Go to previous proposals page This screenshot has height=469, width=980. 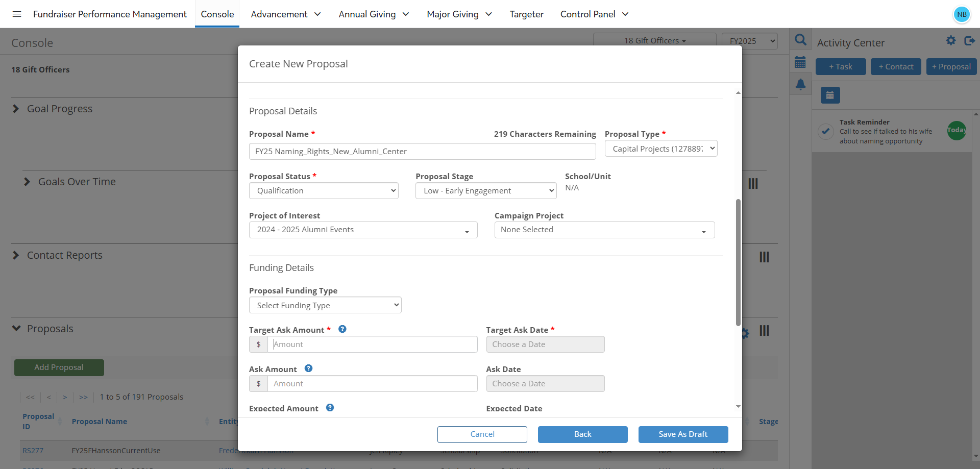(x=48, y=397)
